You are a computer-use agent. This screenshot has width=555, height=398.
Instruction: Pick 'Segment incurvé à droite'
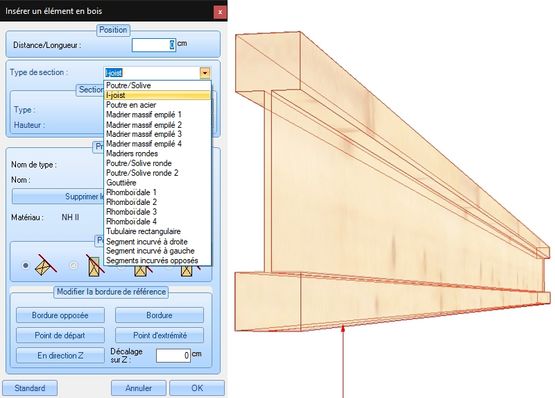[x=158, y=241]
